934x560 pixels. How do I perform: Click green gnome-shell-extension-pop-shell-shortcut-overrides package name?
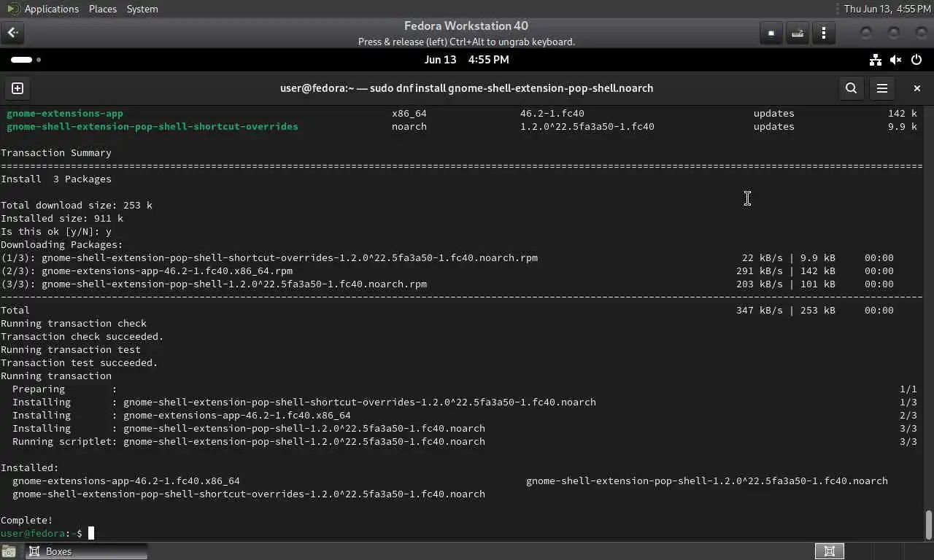tap(153, 126)
